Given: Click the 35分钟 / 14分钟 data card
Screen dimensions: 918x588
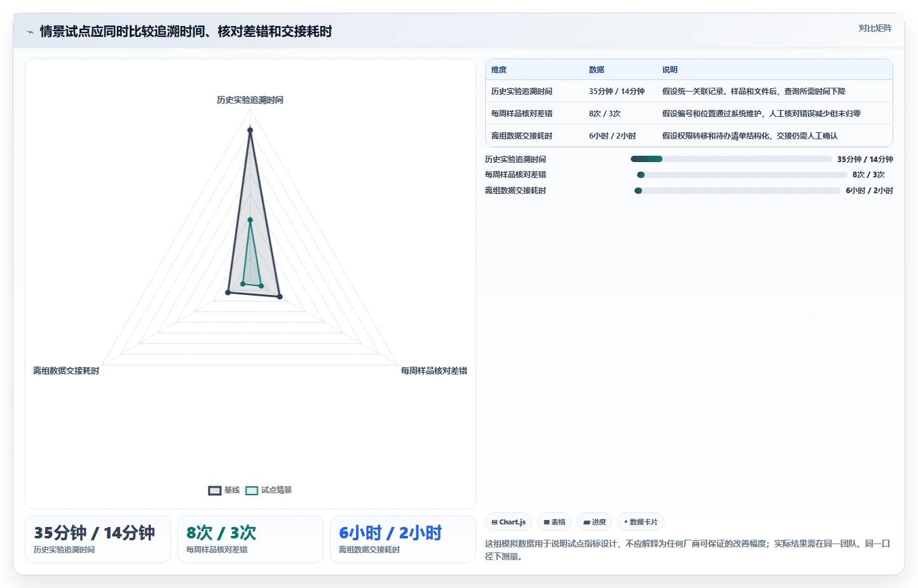Looking at the screenshot, I should pyautogui.click(x=98, y=539).
